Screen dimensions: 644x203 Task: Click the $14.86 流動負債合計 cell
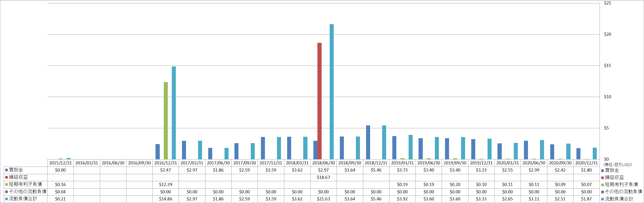165,199
